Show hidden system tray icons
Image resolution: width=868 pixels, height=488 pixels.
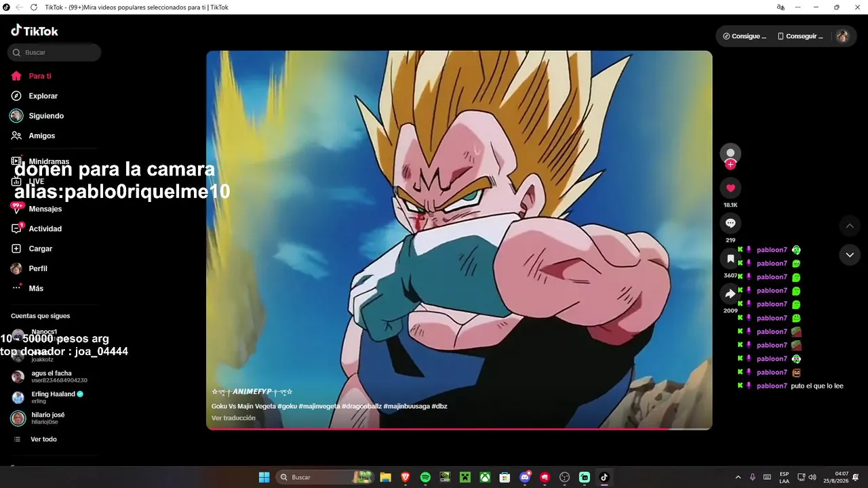point(738,477)
